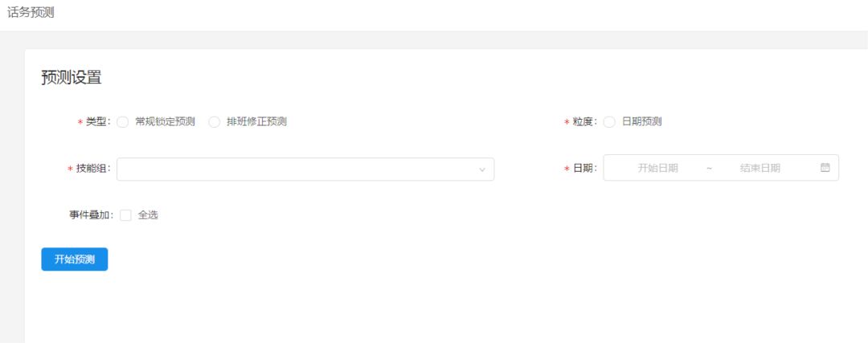The width and height of the screenshot is (868, 343).
Task: Select the 常规锁定预测 radio option
Action: point(123,122)
